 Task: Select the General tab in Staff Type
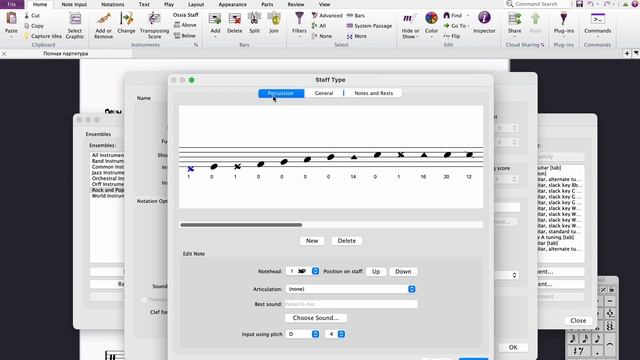pos(324,93)
